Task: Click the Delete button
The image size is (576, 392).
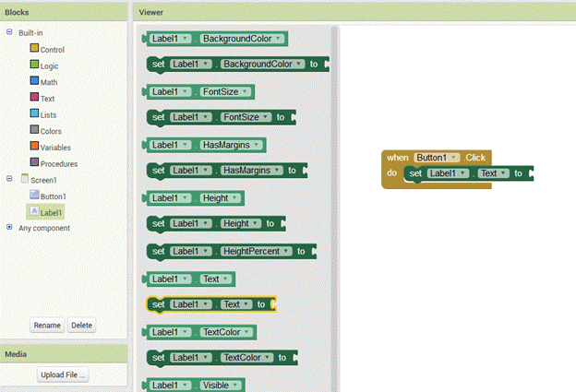Action: (x=81, y=326)
